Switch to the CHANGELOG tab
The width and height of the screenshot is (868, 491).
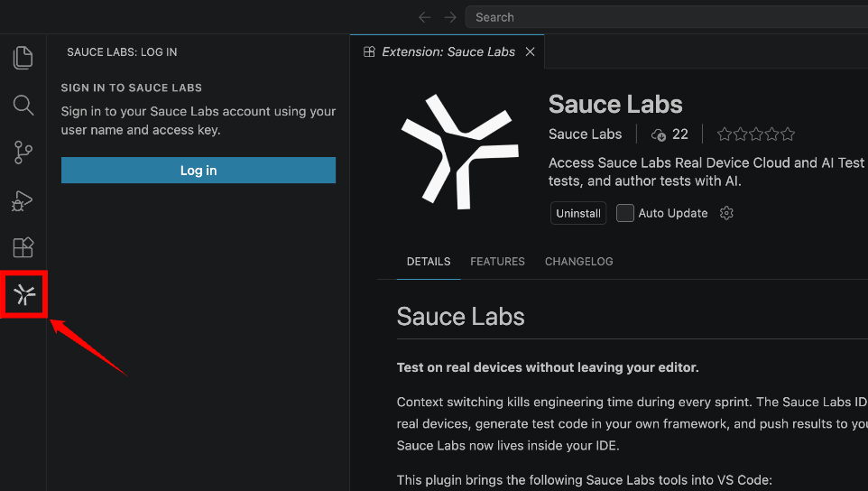(578, 261)
